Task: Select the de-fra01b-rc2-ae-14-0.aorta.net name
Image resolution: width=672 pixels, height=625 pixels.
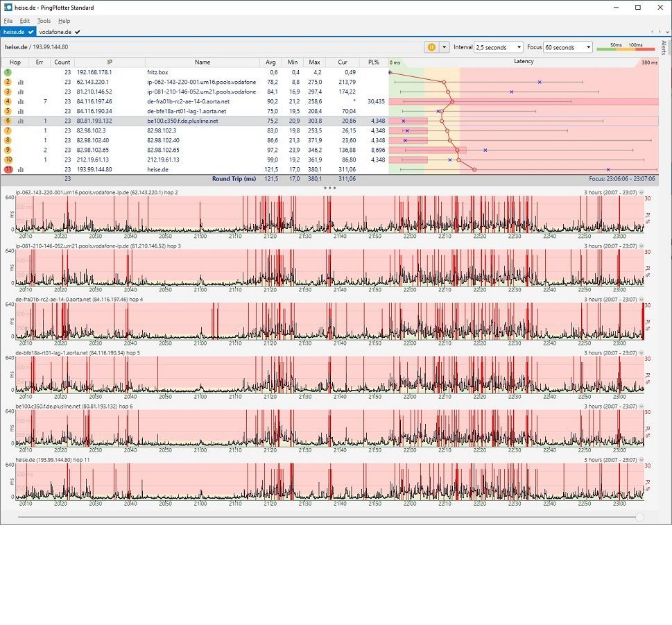Action: [188, 101]
